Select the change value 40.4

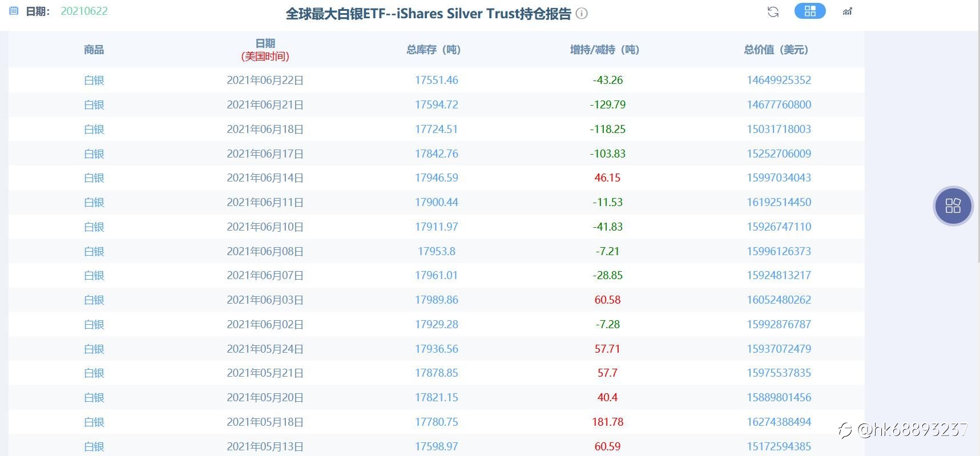click(x=608, y=397)
